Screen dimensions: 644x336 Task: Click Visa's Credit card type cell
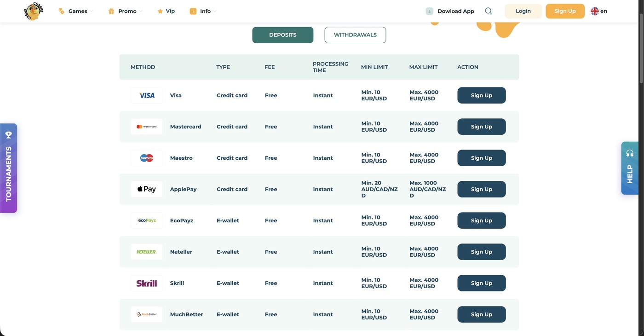pyautogui.click(x=232, y=95)
